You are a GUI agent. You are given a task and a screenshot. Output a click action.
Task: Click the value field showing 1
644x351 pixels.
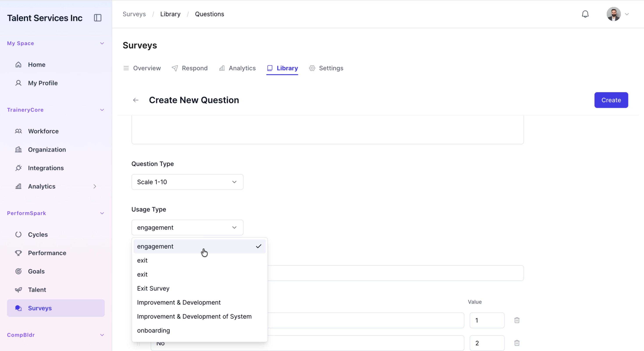click(487, 320)
